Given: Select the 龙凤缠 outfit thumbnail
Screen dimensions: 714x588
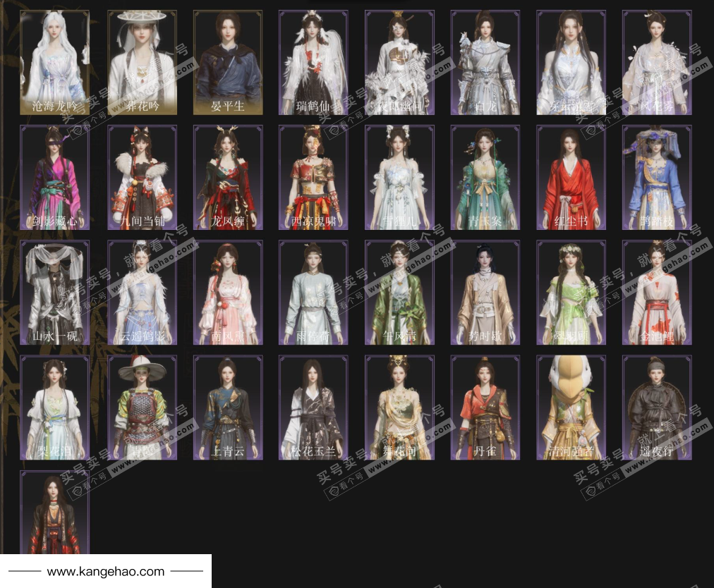Looking at the screenshot, I should click(x=228, y=178).
